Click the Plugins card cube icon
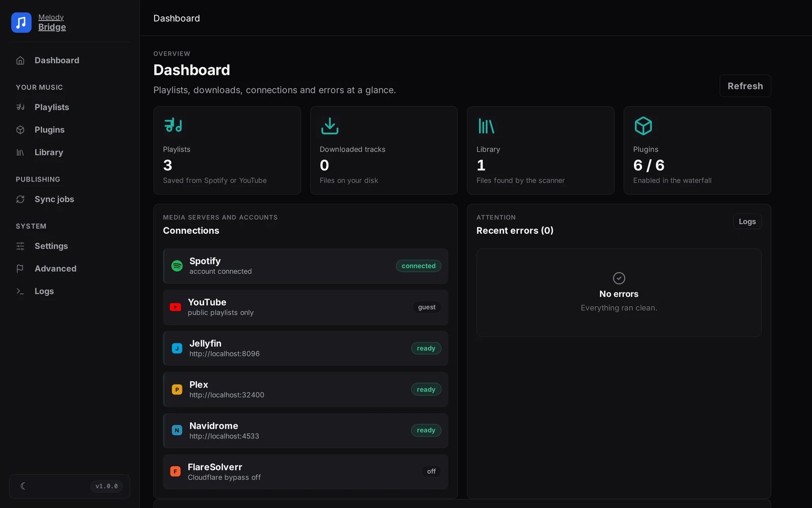812x508 pixels. (643, 125)
